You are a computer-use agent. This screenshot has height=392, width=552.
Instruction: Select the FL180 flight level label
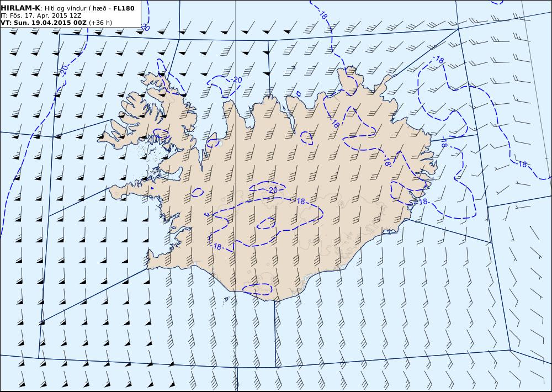pyautogui.click(x=124, y=8)
